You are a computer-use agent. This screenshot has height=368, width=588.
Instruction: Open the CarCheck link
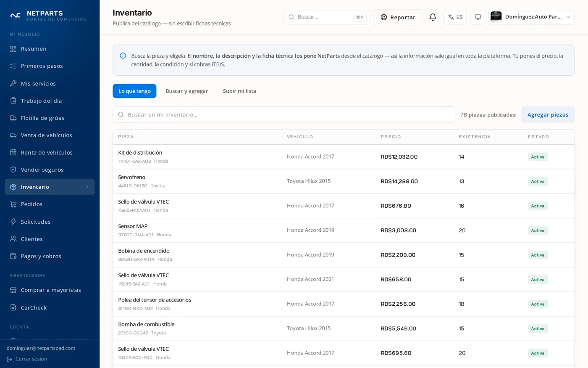click(50, 307)
